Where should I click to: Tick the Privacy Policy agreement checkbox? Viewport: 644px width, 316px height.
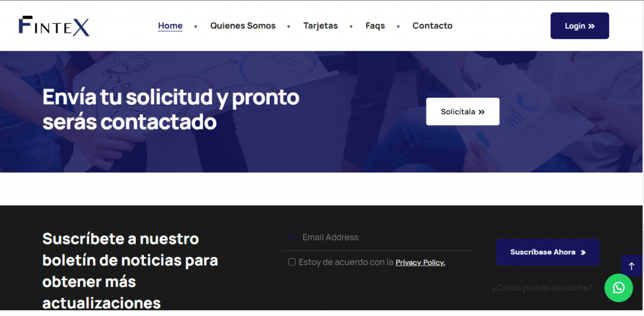(x=292, y=262)
